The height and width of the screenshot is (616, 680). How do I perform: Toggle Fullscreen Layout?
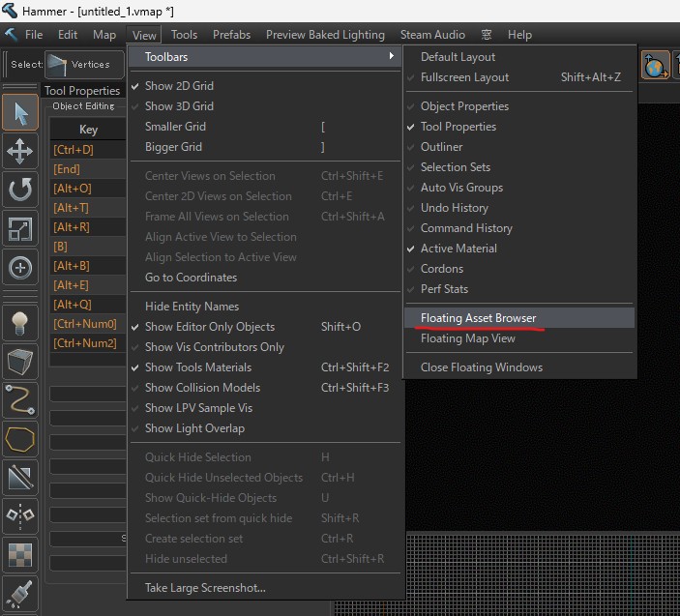[519, 77]
